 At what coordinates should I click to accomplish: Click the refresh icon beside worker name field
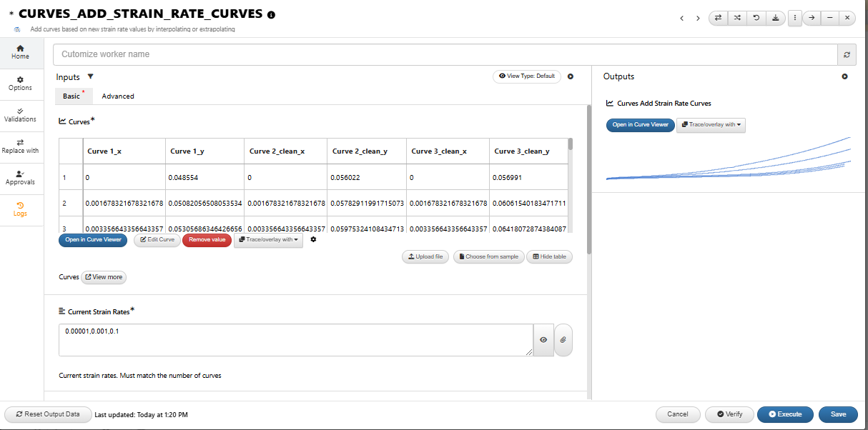coord(847,54)
